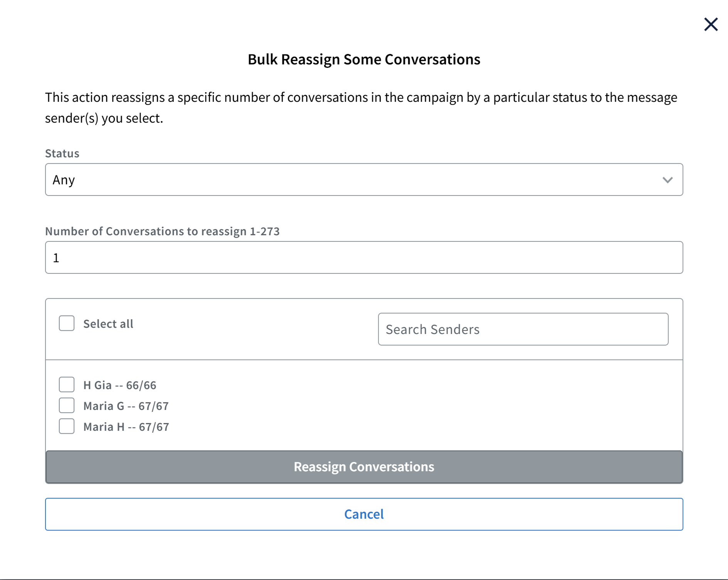
Task: Select the H Gia sender row
Action: tap(120, 384)
